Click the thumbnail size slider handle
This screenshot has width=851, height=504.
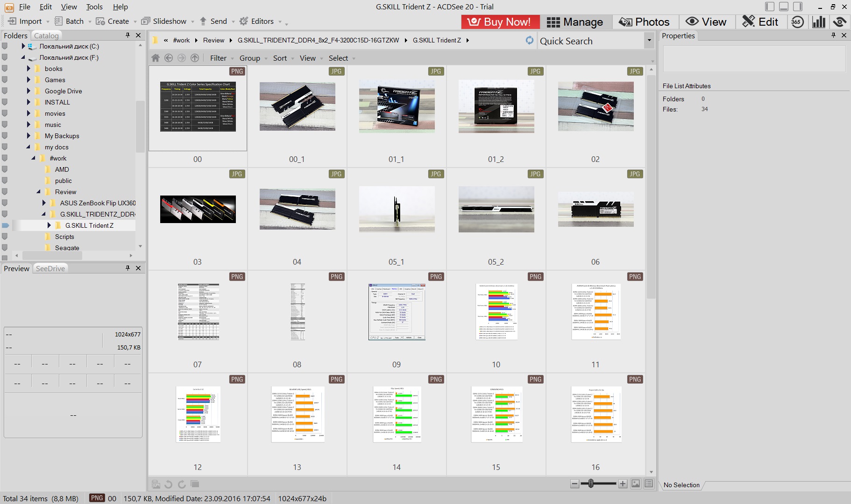pos(591,483)
